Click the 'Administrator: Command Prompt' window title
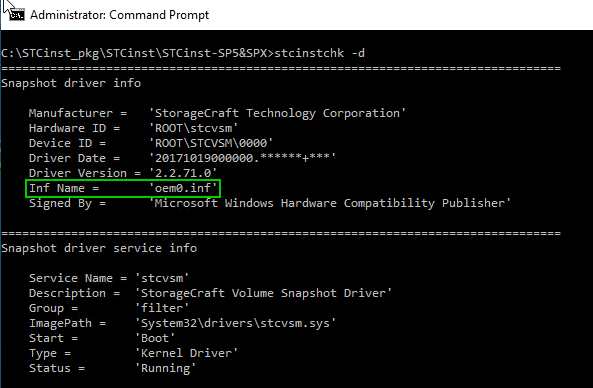The width and height of the screenshot is (593, 388). (120, 15)
